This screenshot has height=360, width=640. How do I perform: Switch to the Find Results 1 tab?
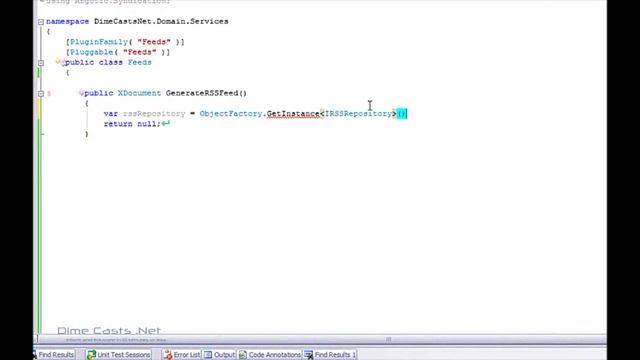[330, 355]
